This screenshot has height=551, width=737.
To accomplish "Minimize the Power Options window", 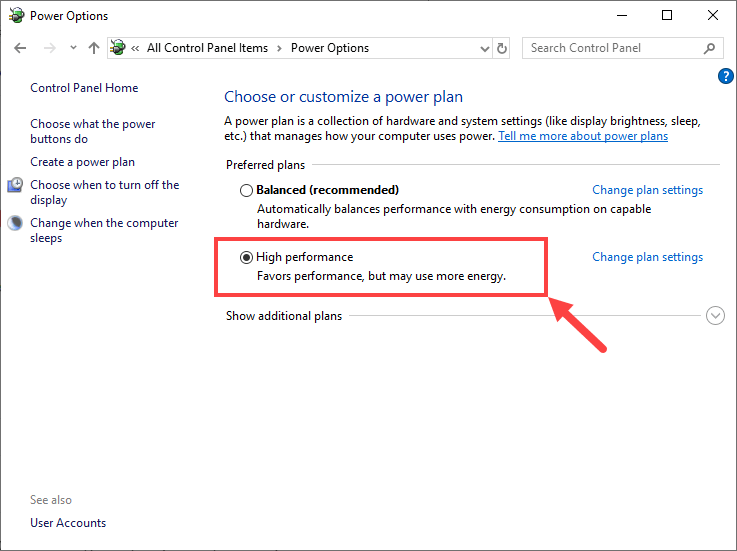I will click(x=622, y=16).
